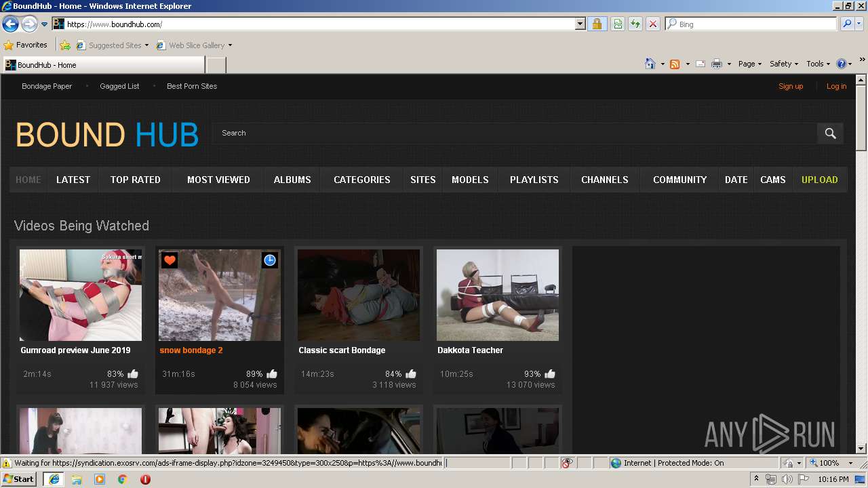Click the Internet Explorer taskbar icon

[54, 479]
